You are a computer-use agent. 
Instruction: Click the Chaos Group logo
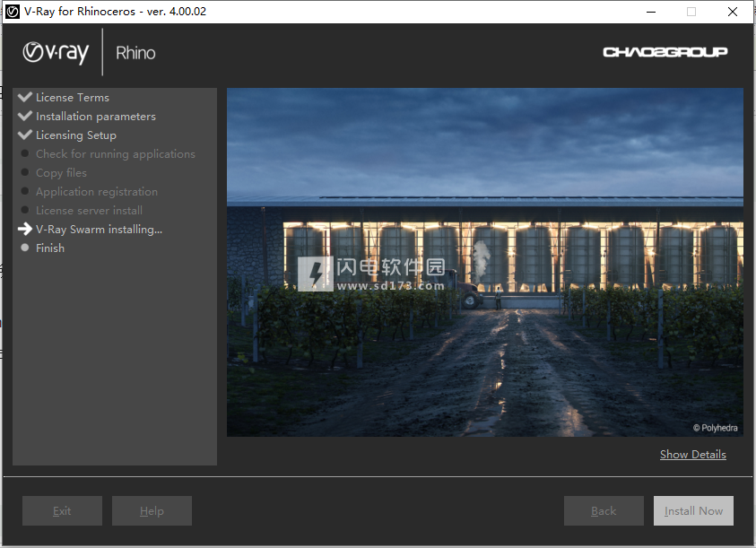tap(665, 52)
